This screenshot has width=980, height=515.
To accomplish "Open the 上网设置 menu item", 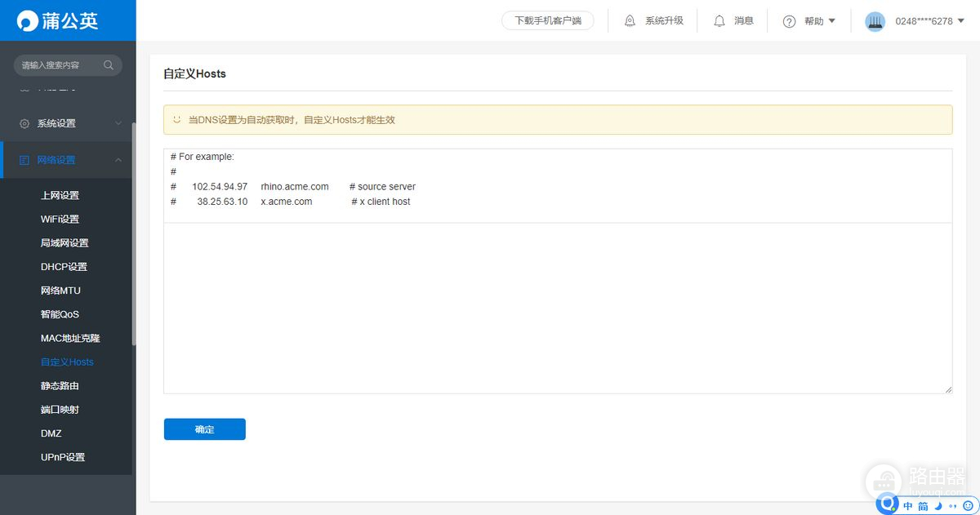I will (60, 195).
